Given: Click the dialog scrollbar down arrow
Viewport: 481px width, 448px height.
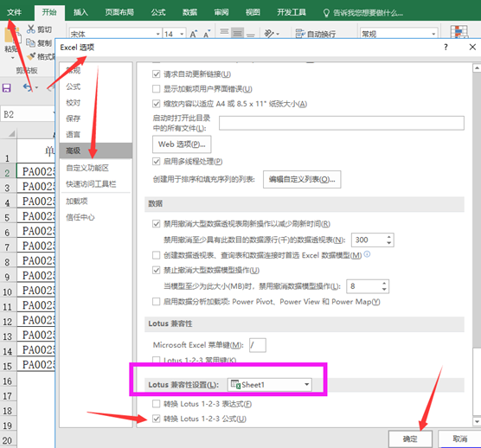Looking at the screenshot, I should point(477,422).
